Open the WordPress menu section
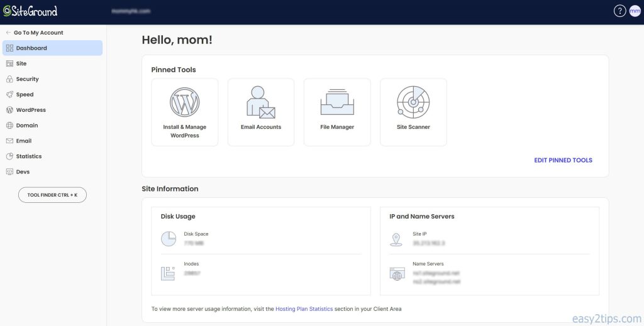The height and width of the screenshot is (326, 644). coord(53,110)
